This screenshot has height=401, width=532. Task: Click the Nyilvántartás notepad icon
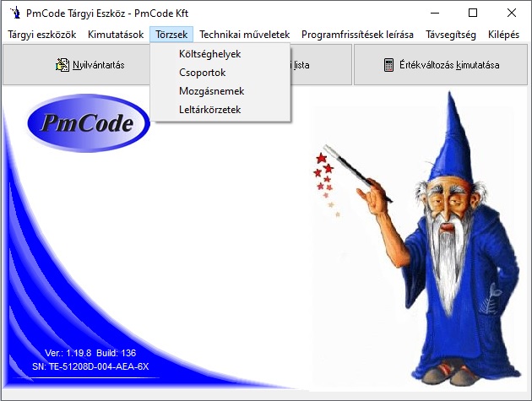click(62, 65)
